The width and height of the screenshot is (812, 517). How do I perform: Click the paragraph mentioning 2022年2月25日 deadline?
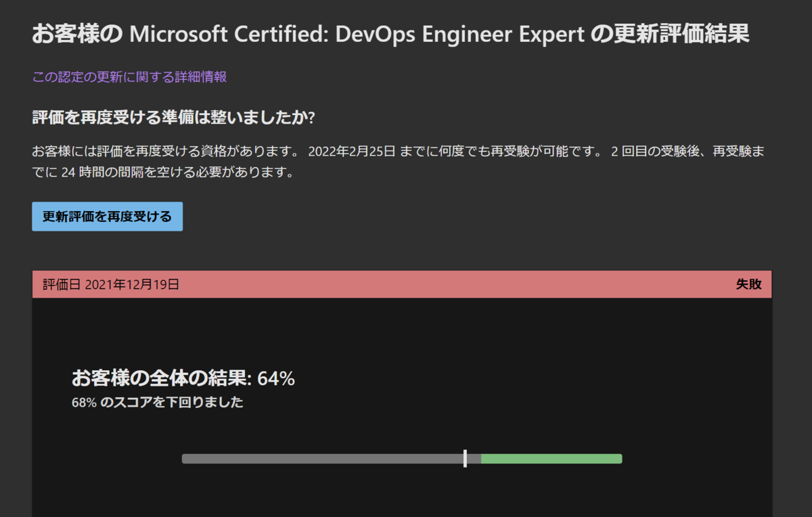399,161
